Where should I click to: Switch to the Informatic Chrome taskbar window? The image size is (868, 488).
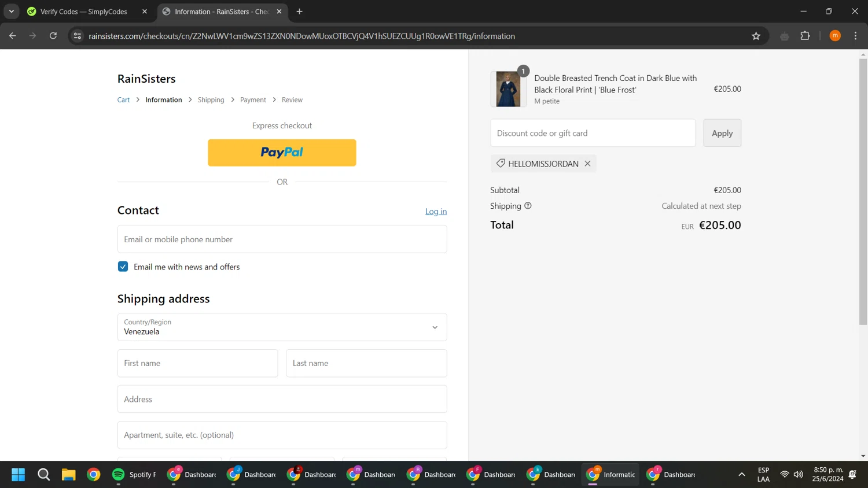(610, 475)
